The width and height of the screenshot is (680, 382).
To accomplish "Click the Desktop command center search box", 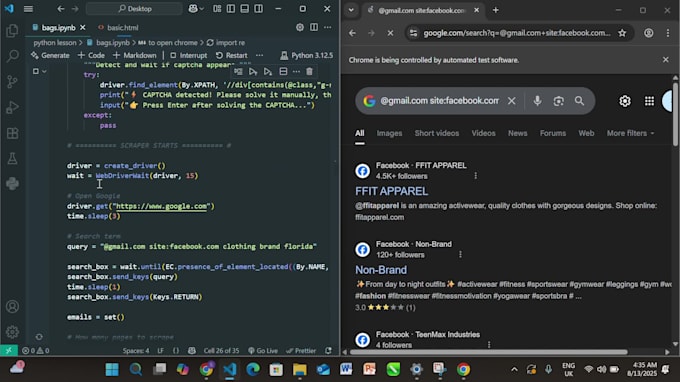I will [134, 9].
